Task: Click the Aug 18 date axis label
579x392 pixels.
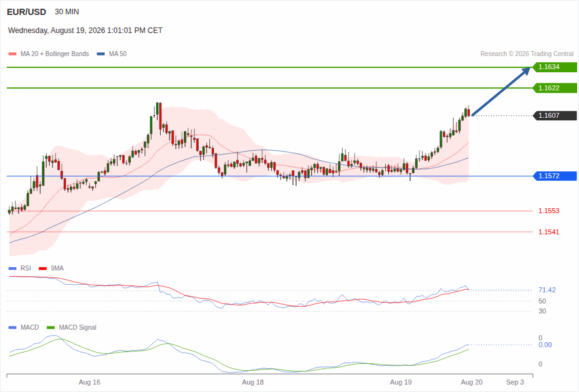Action: click(x=253, y=383)
